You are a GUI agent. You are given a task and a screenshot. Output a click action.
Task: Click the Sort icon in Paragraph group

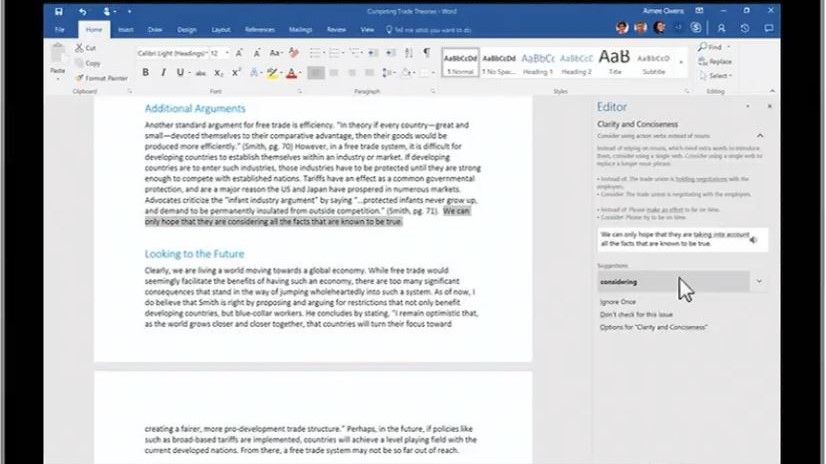[x=409, y=53]
